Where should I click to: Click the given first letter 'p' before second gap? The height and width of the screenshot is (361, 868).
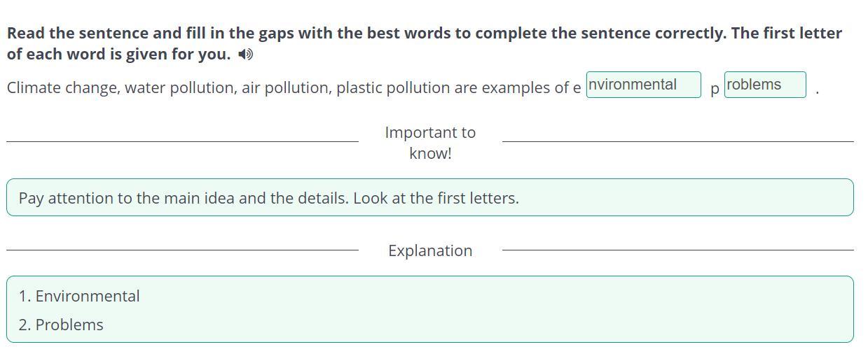click(x=715, y=90)
